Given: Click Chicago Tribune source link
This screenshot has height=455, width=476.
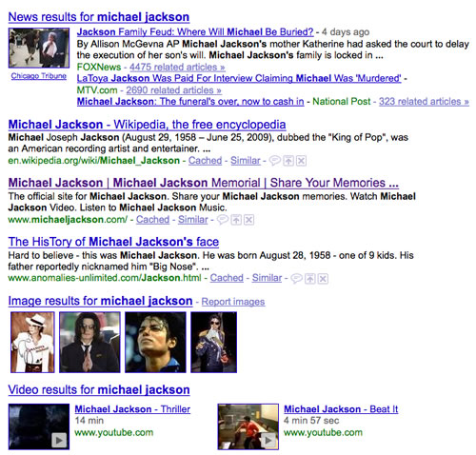Looking at the screenshot, I should click(39, 76).
